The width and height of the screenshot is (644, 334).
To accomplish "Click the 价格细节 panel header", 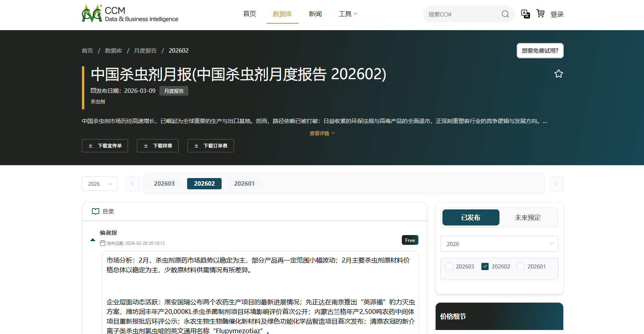I will 499,316.
